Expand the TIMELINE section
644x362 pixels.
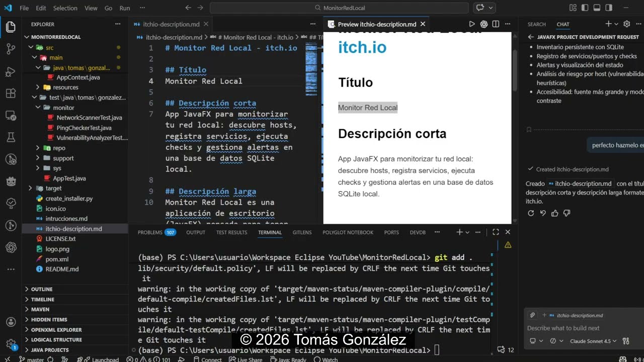[74, 299]
